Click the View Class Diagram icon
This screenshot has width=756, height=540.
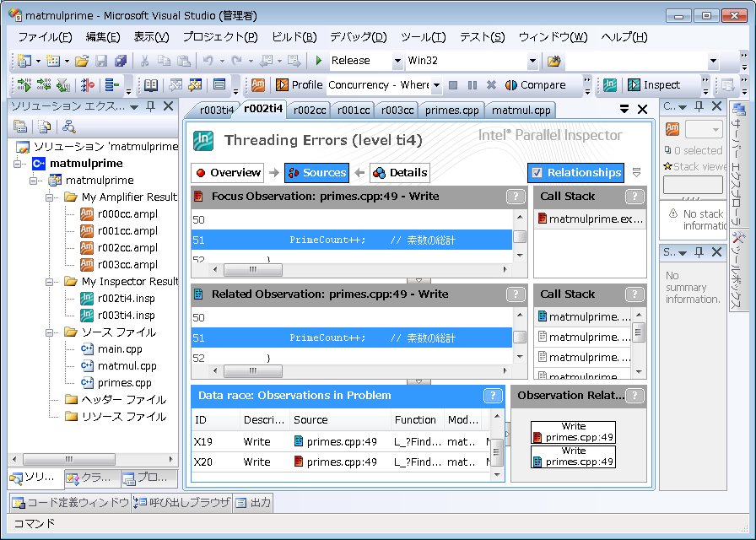coord(69,127)
